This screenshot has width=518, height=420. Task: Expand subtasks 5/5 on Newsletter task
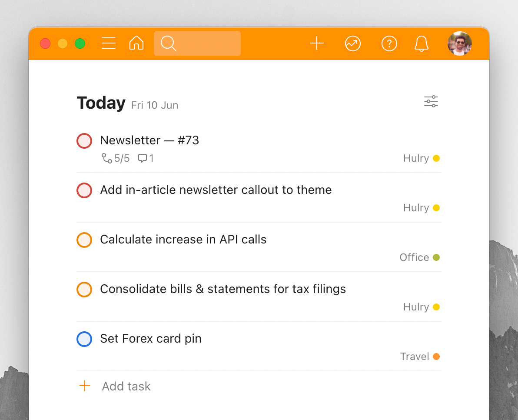click(x=115, y=158)
